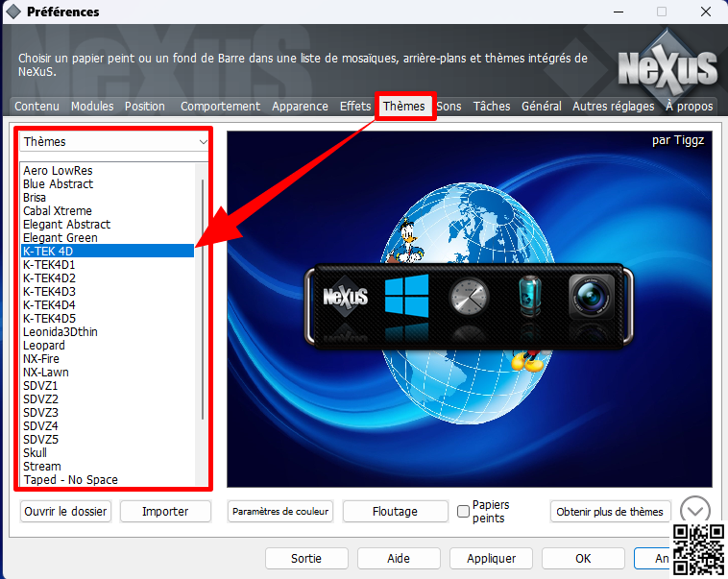The height and width of the screenshot is (579, 728).
Task: Select NX-Fire theme
Action: 108,359
